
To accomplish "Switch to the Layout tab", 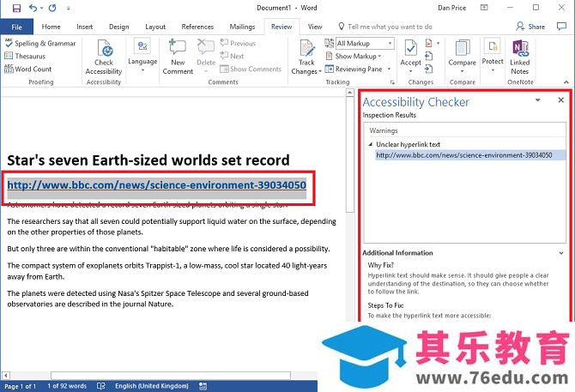I will [155, 27].
